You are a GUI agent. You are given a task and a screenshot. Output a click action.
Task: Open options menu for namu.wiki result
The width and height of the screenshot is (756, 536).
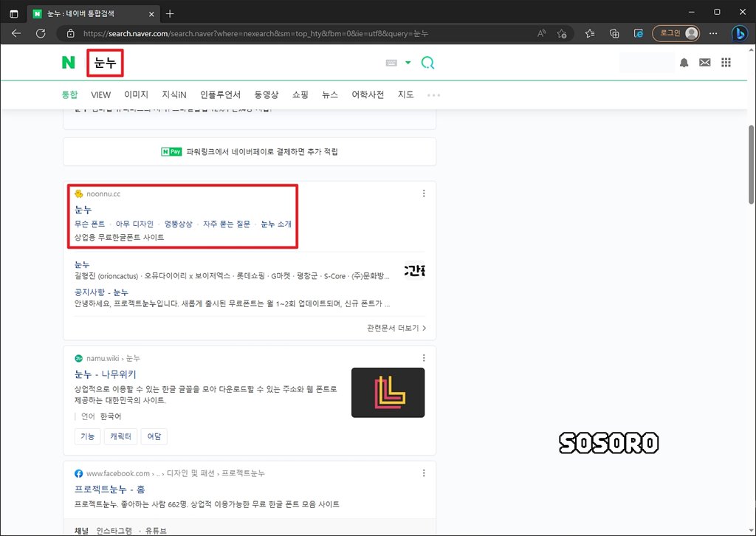click(x=424, y=357)
